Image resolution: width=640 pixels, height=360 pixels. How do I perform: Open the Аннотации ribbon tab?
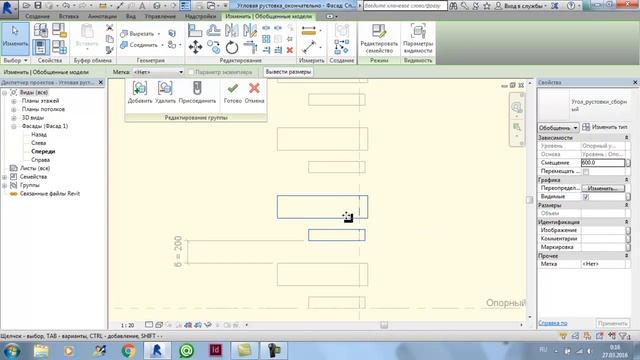(x=102, y=16)
